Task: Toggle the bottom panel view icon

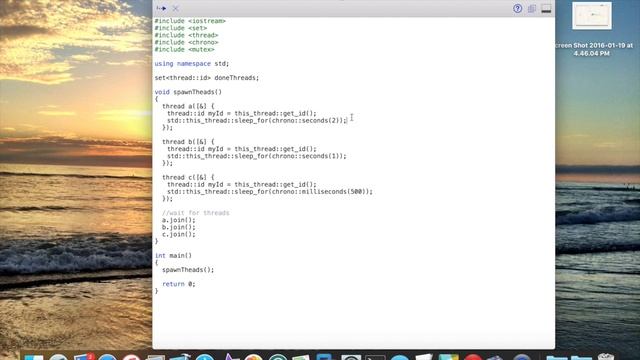Action: (x=546, y=9)
